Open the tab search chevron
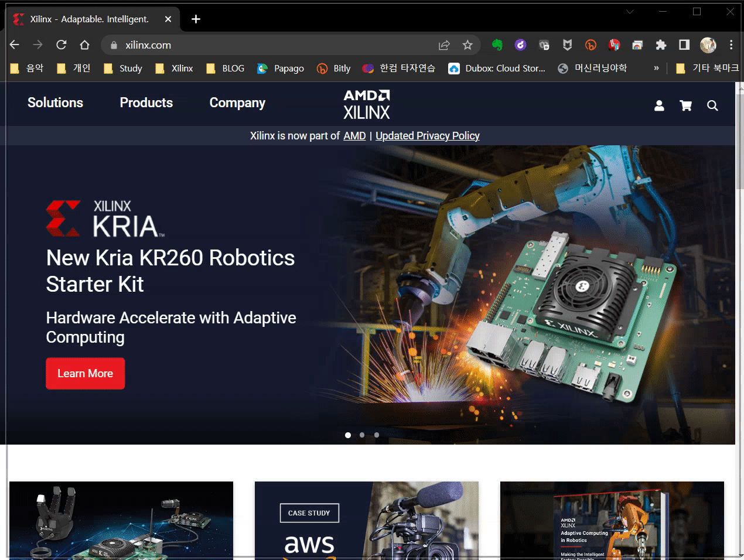Viewport: 744px width, 560px height. (630, 12)
